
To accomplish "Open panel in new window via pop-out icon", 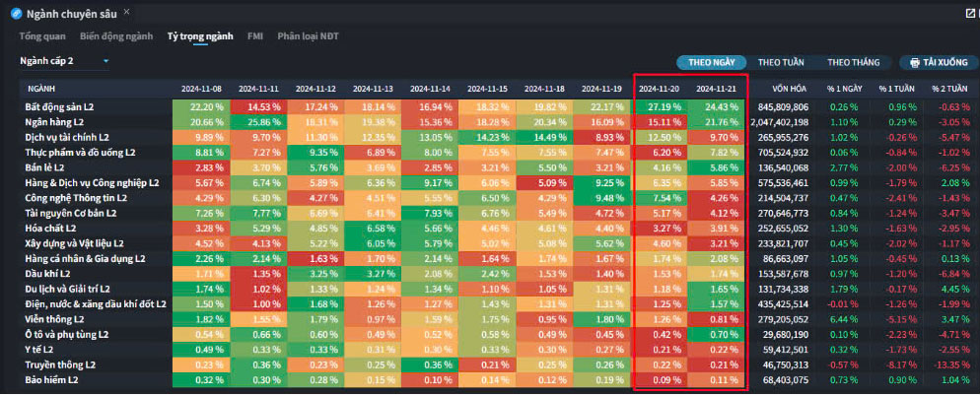I will [x=969, y=14].
